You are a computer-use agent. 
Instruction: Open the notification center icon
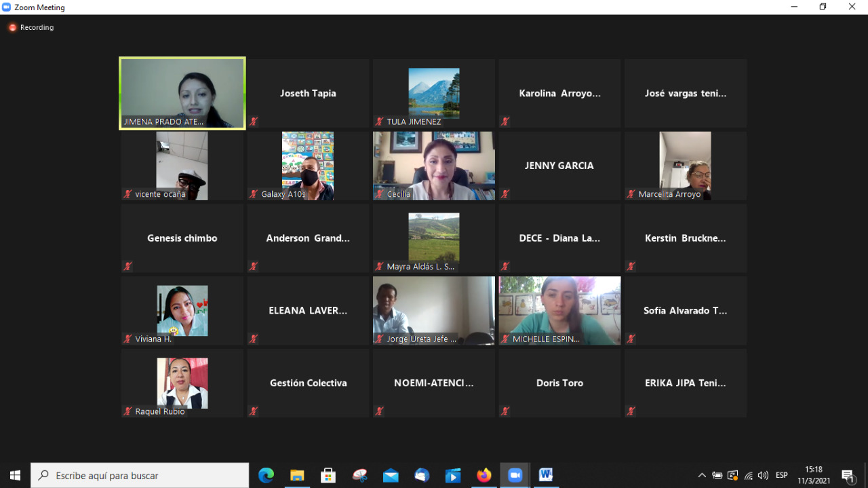point(848,476)
